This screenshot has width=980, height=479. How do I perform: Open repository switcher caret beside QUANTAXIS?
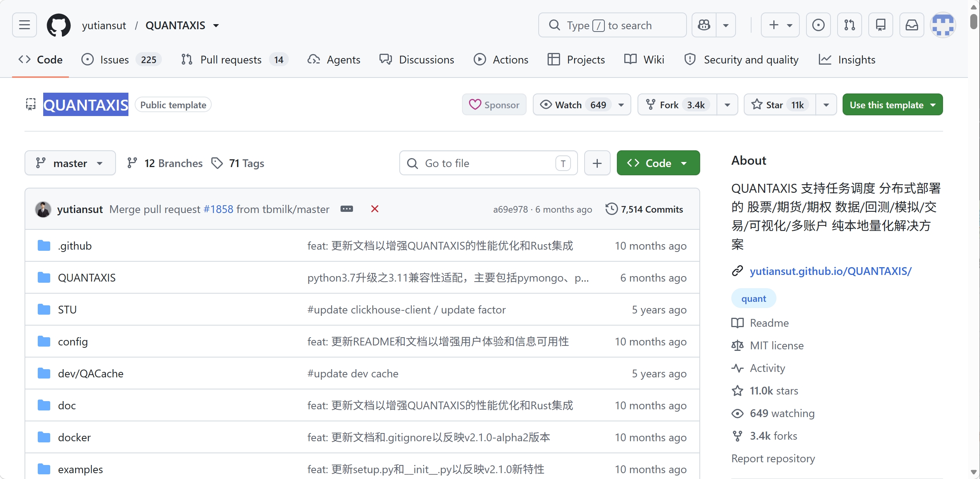click(216, 26)
